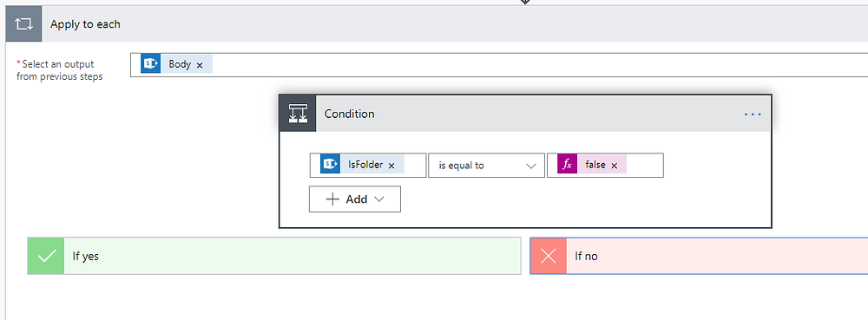Click the SharePoint icon on the IsFolder token

(331, 165)
